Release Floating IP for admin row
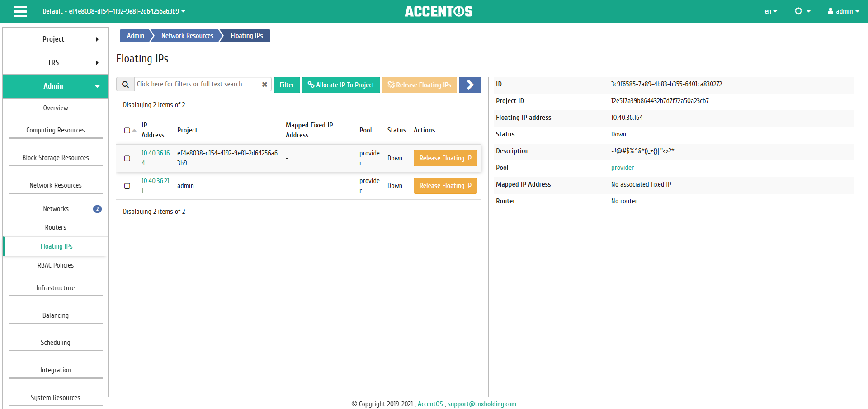Viewport: 868px width, 409px height. [x=445, y=186]
